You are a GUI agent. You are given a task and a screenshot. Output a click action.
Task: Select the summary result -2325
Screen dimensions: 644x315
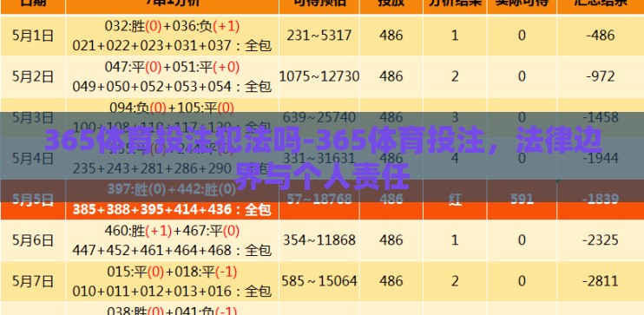click(600, 240)
